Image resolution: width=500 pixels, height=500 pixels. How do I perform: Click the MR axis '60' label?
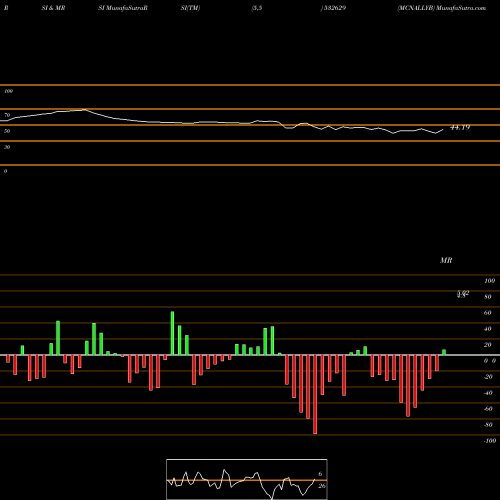pos(488,313)
